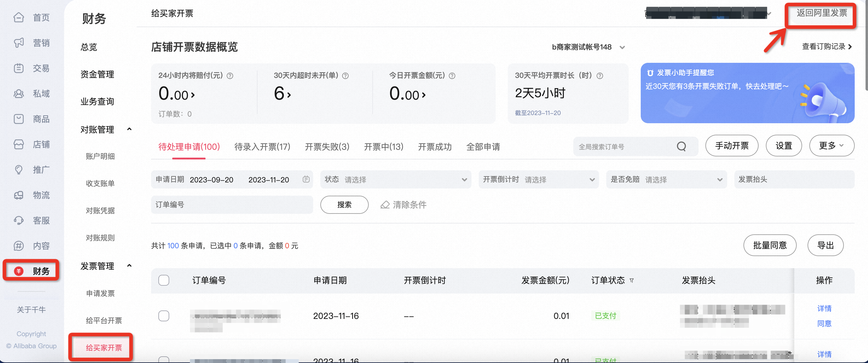Screen dimensions: 868x363
Task: Select 申请发票 submenu item
Action: click(x=100, y=293)
